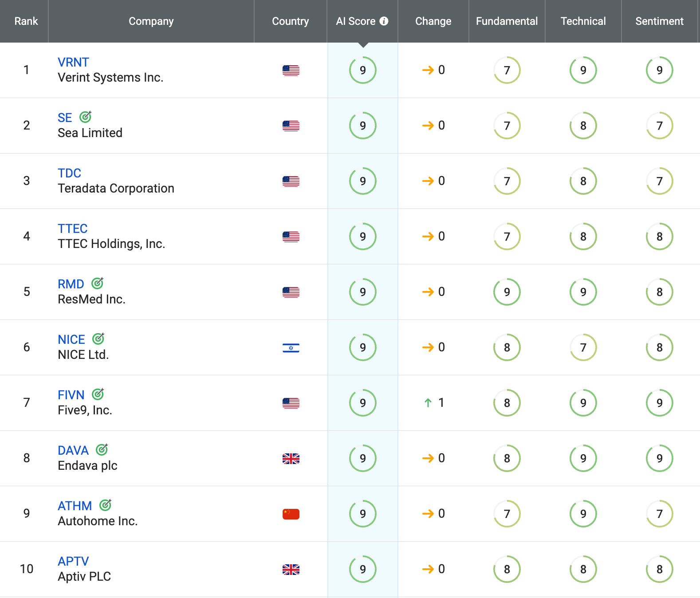Click the VRNT AI Score circle

tap(363, 70)
